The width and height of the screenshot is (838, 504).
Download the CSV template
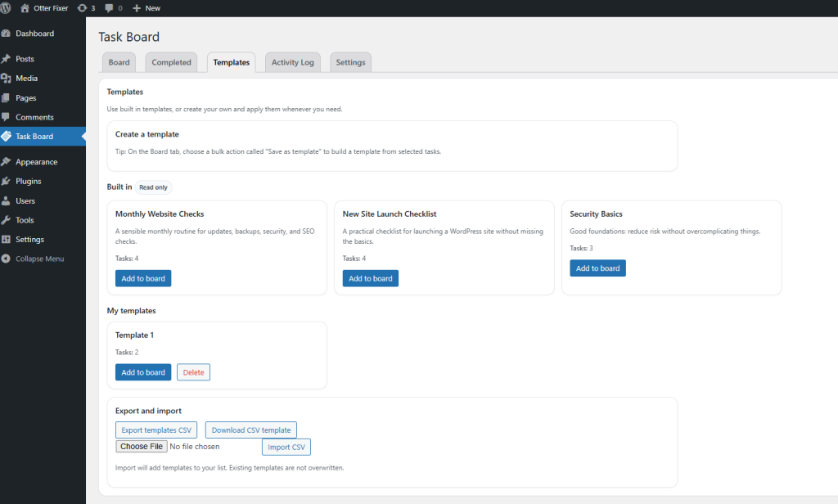[x=250, y=430]
